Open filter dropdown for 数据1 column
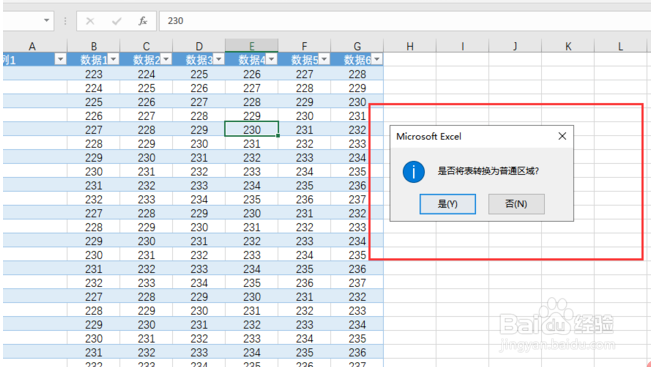The image size is (651, 367). [113, 59]
